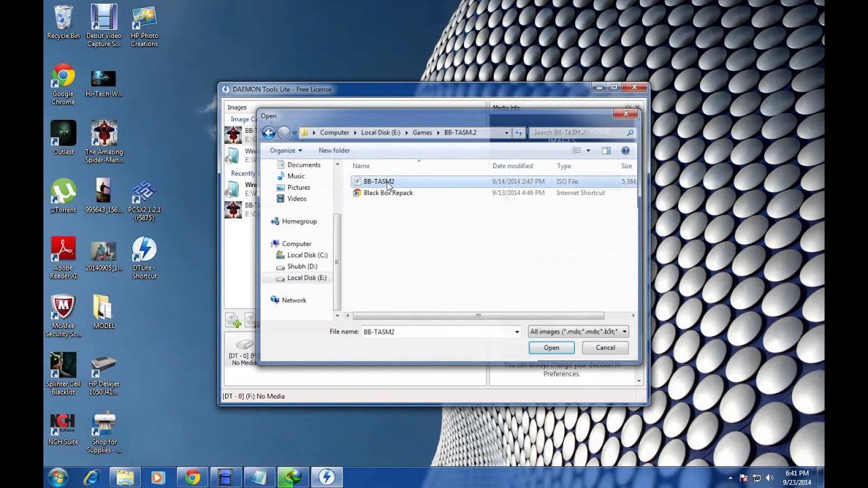Open Recycle Bin desktop icon

[x=63, y=22]
